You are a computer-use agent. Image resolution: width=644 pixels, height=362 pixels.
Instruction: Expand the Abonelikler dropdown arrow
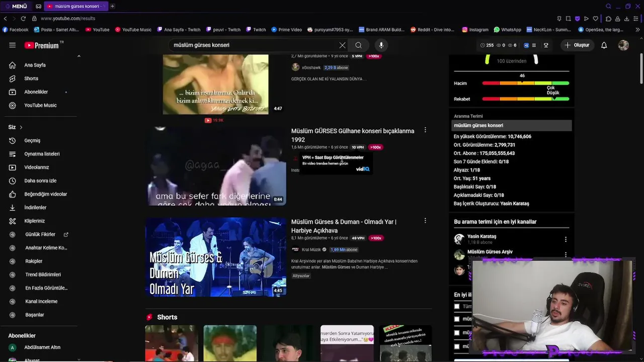coord(66,93)
